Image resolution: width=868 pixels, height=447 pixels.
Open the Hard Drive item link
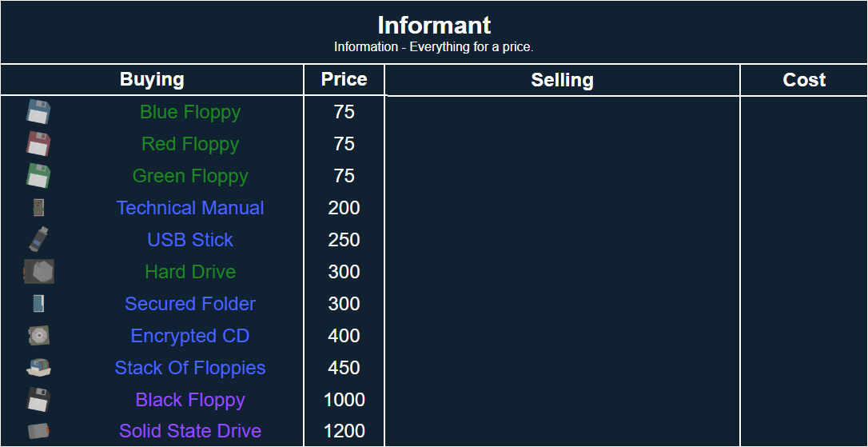coord(190,272)
